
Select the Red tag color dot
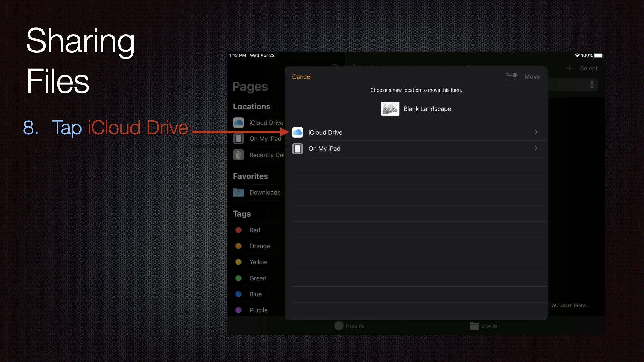238,230
